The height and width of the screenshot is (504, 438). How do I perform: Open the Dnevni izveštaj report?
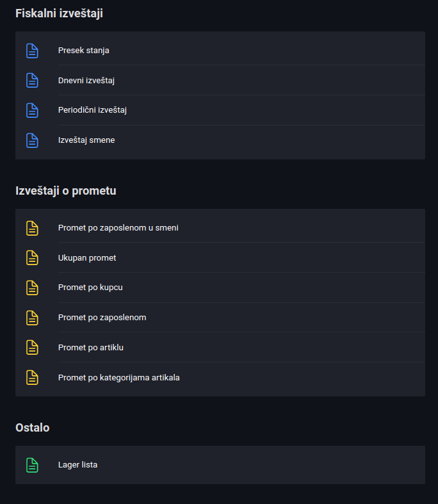220,80
